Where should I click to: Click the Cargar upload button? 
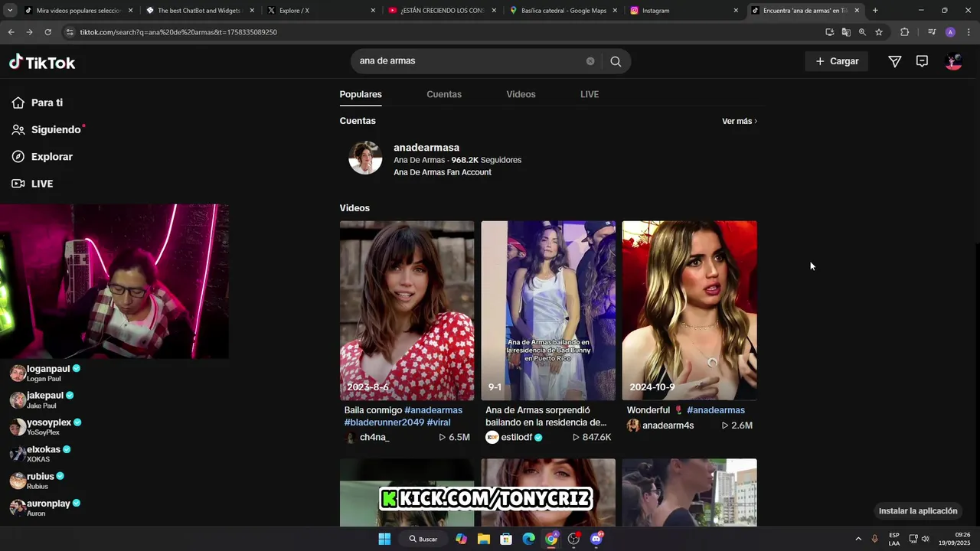pyautogui.click(x=836, y=61)
